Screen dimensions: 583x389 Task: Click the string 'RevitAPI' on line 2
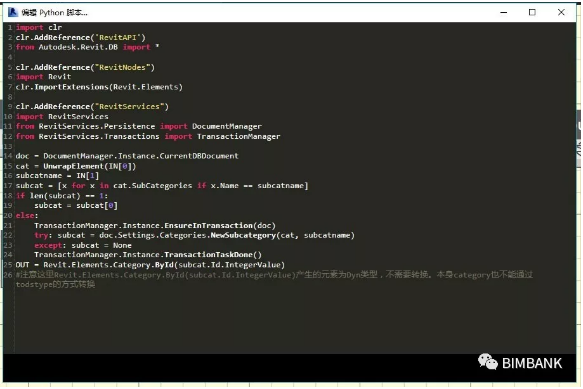(119, 38)
